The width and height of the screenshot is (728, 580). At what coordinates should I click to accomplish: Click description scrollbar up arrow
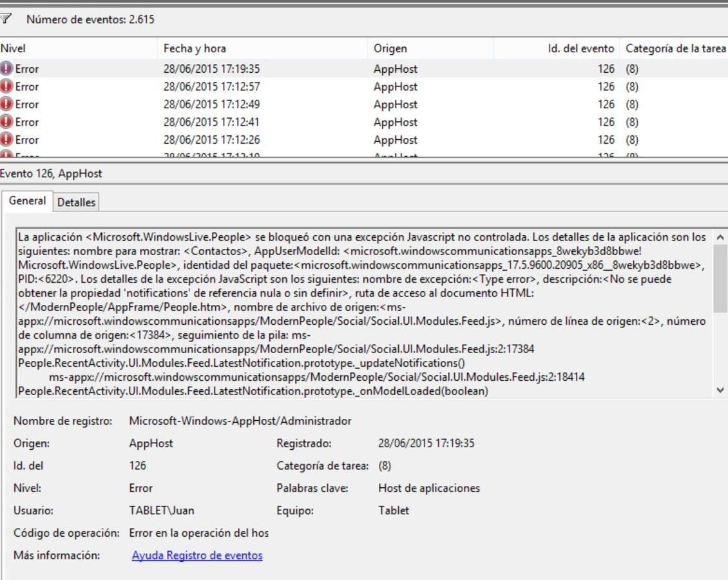(720, 237)
